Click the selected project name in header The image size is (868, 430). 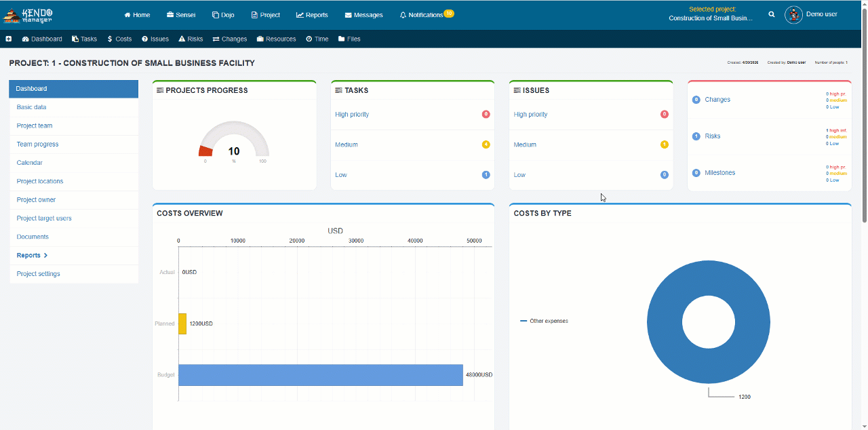(x=711, y=18)
